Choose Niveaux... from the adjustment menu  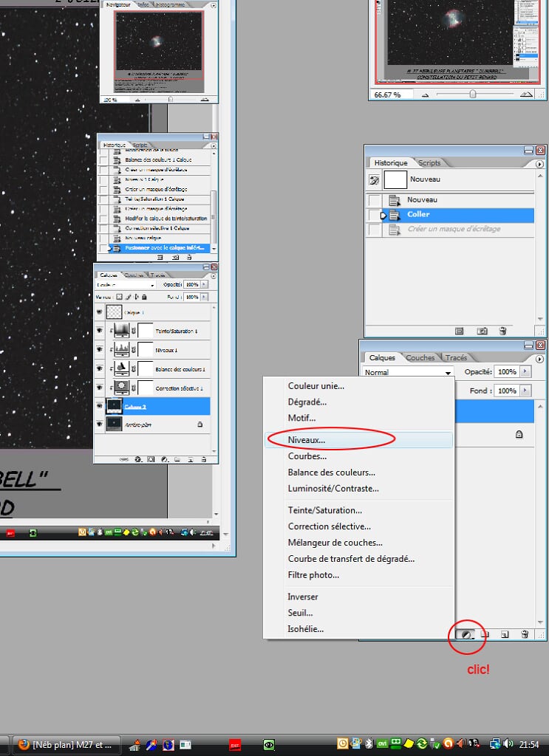[x=358, y=440]
